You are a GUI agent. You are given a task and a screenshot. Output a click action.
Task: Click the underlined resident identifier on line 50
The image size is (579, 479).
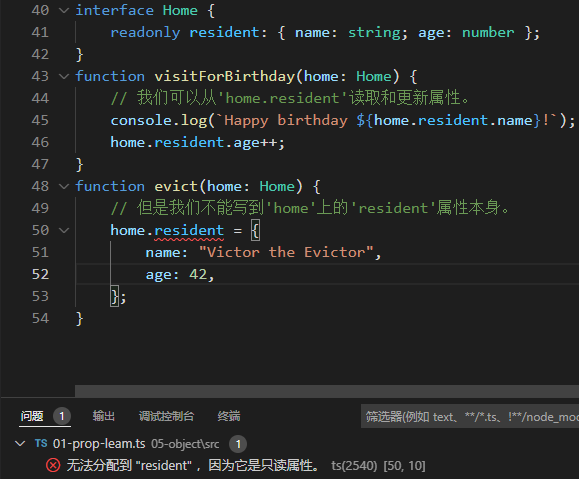click(x=189, y=231)
